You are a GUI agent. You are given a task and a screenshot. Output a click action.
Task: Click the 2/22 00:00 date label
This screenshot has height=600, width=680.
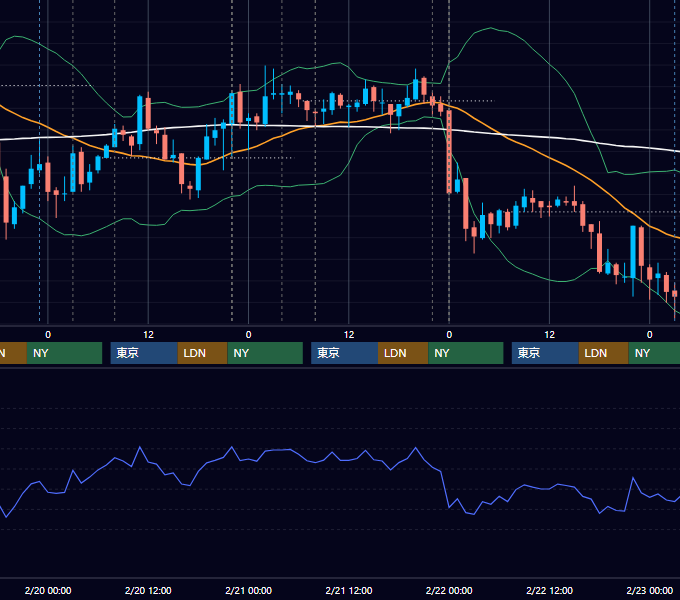(x=449, y=590)
